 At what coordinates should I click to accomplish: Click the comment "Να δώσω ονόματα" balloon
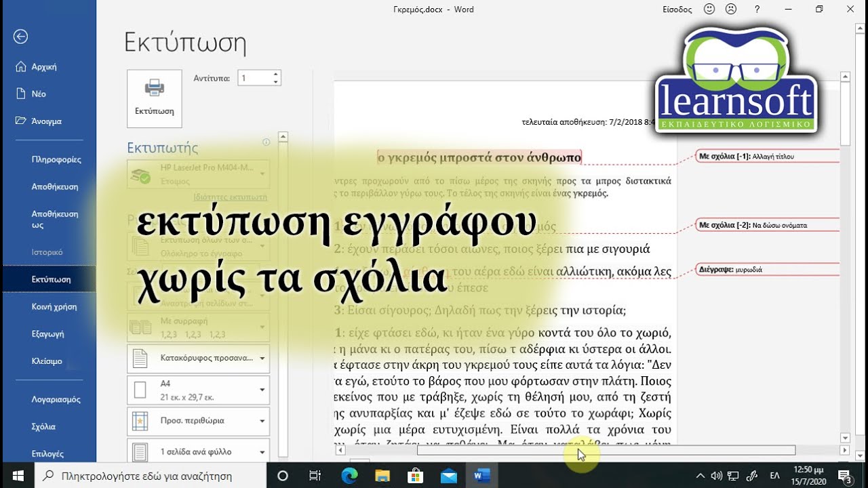click(x=768, y=225)
